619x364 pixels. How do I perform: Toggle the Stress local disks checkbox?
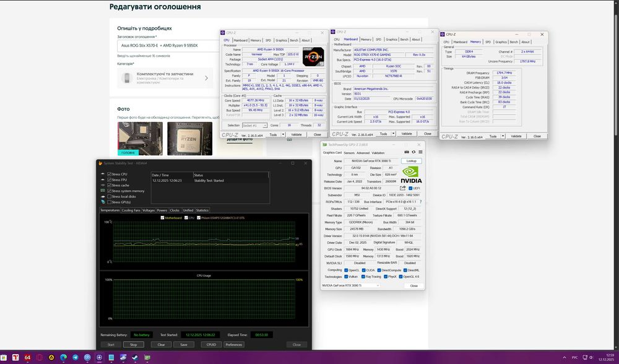pos(110,197)
